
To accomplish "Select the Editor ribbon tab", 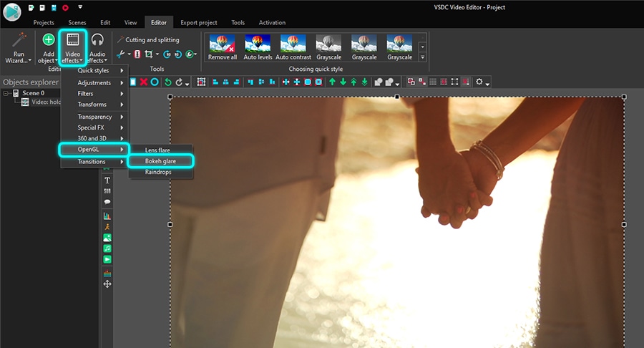I will [159, 23].
